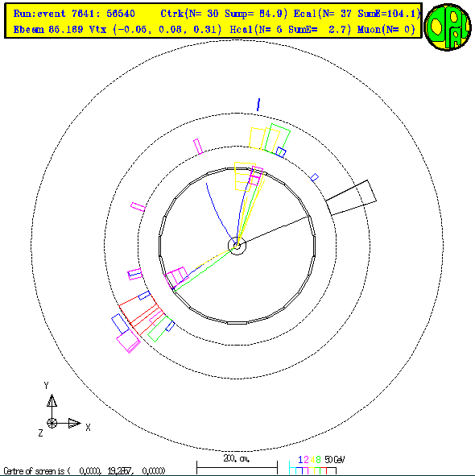Viewport: 475px width, 476px height.
Task: Click the Muon N=0 readout
Action: [386, 30]
